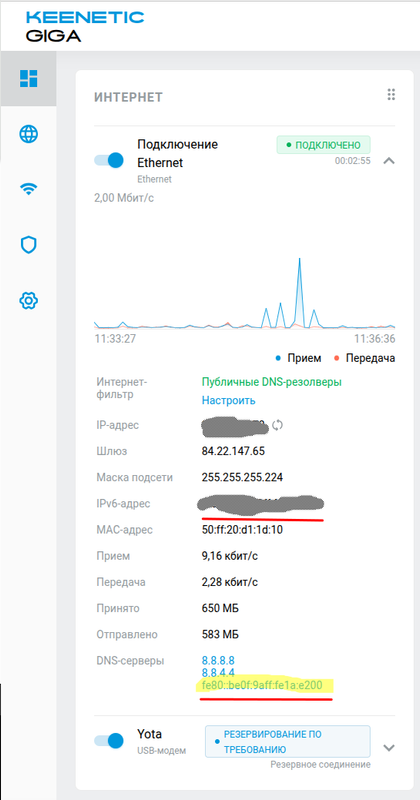Open the Internet globe icon in sidebar
The width and height of the screenshot is (420, 800).
29,134
